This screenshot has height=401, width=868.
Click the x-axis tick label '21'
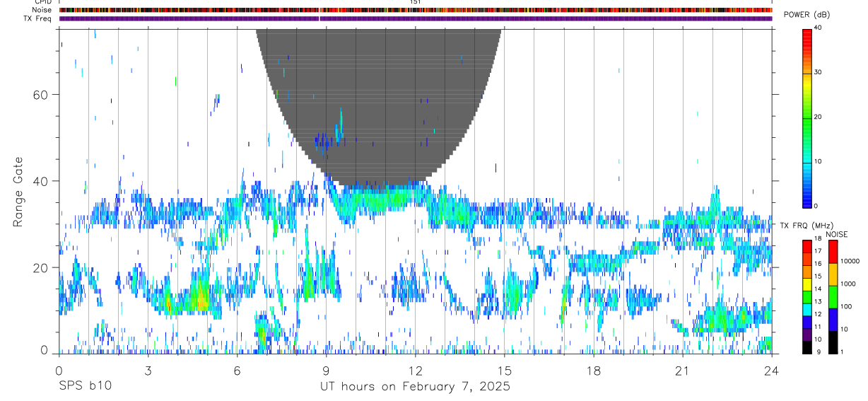pos(683,371)
